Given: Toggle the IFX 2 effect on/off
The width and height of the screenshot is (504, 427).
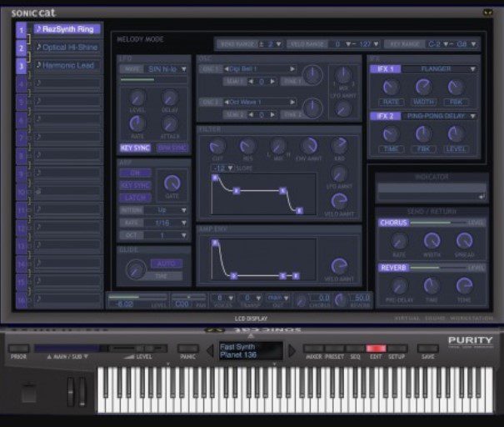Looking at the screenshot, I should pyautogui.click(x=385, y=116).
